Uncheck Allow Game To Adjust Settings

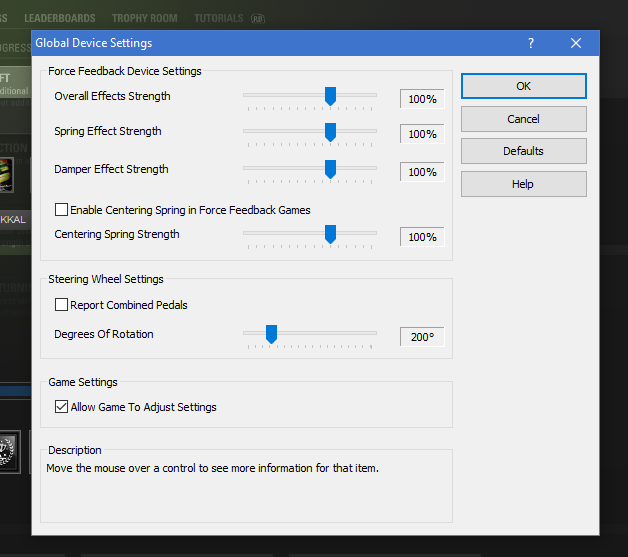tap(62, 407)
